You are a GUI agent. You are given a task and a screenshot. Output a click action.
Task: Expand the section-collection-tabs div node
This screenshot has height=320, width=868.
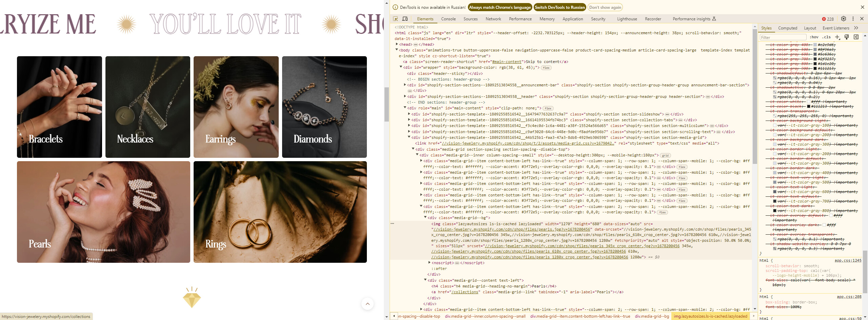pos(409,120)
